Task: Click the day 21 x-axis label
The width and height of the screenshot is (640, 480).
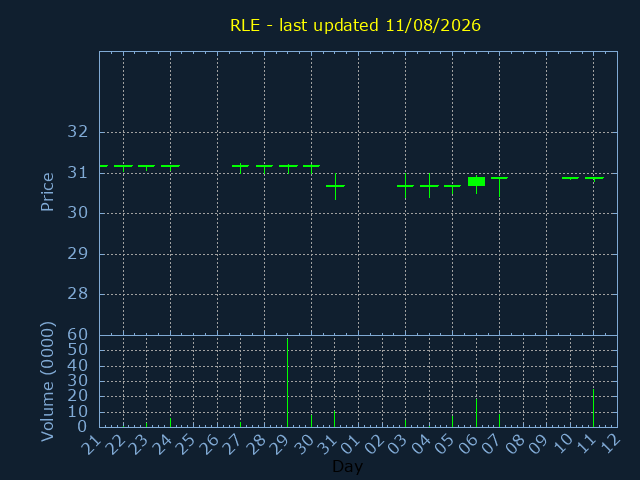Action: pos(91,444)
